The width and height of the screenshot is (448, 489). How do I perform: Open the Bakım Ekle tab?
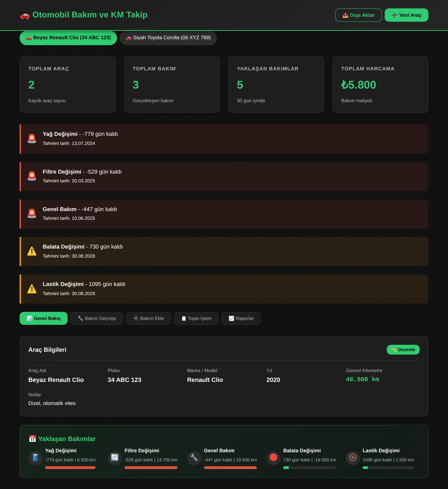click(149, 318)
